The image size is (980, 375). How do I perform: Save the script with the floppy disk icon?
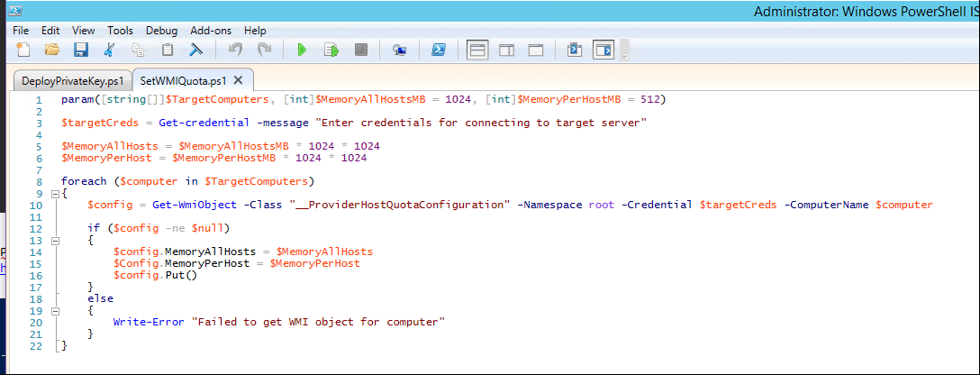click(80, 50)
